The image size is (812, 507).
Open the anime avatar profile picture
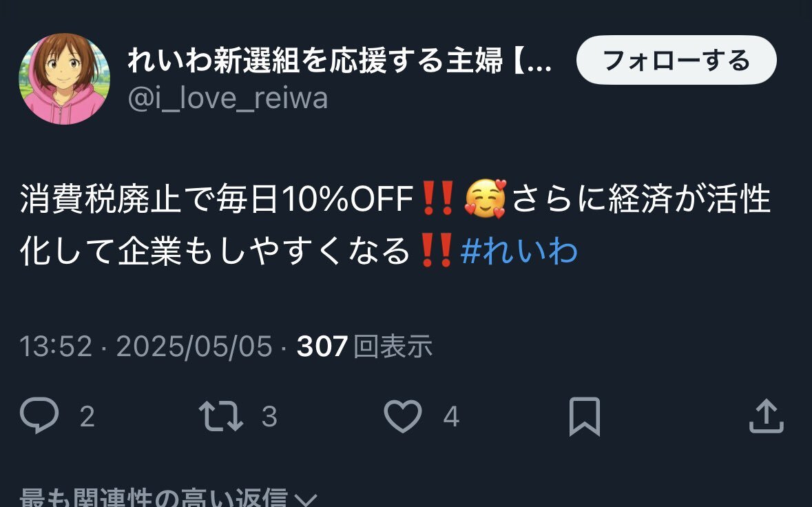click(64, 79)
